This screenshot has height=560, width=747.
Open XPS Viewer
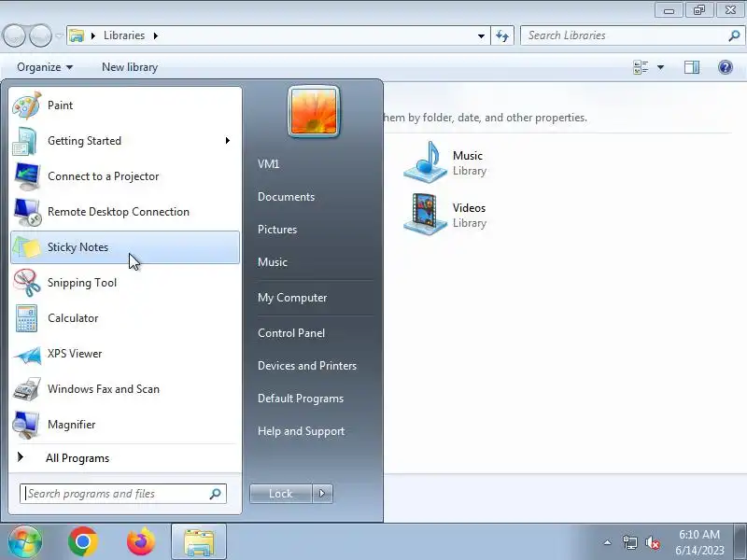(x=124, y=354)
